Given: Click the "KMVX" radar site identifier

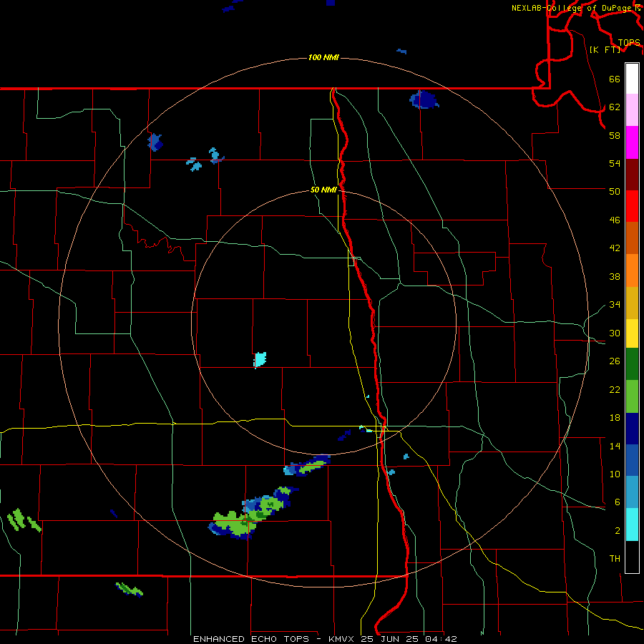Looking at the screenshot, I should [x=341, y=639].
